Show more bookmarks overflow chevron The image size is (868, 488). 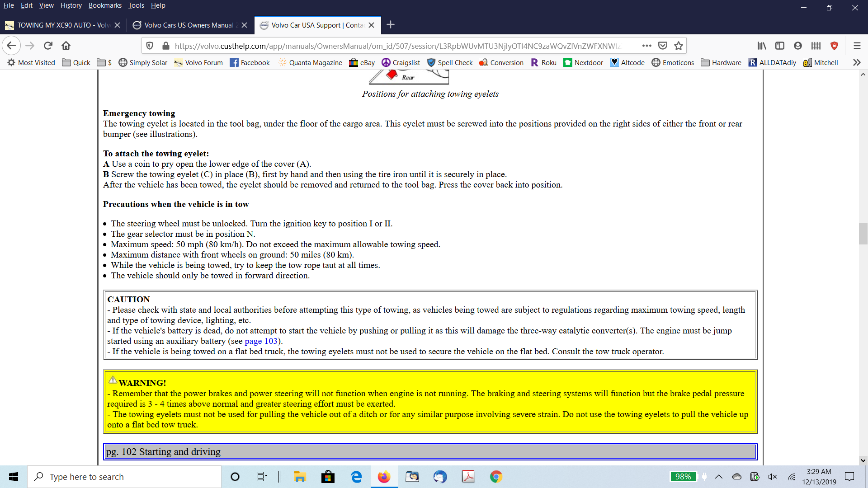857,62
